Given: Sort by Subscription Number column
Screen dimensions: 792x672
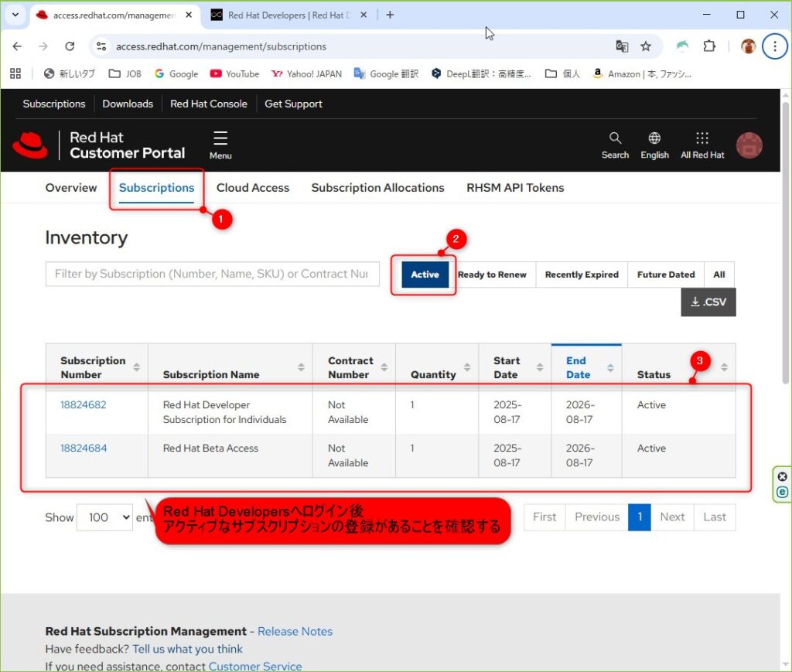Looking at the screenshot, I should (136, 367).
